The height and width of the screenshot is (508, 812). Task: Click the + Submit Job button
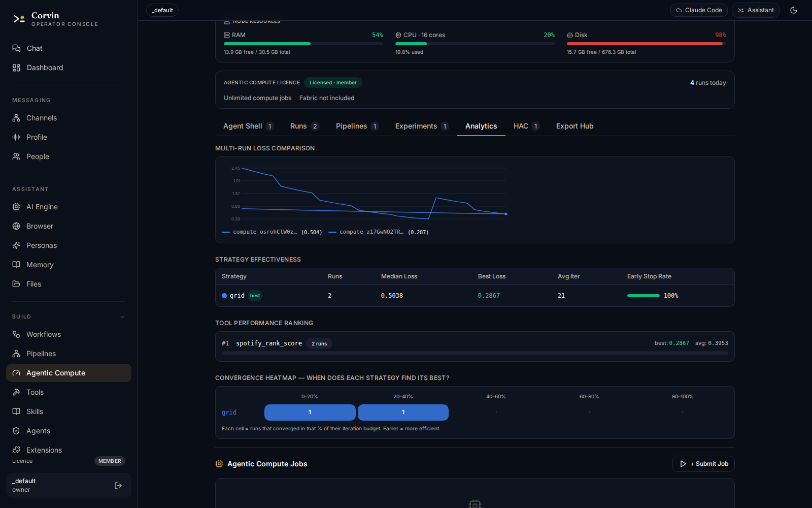pyautogui.click(x=703, y=464)
